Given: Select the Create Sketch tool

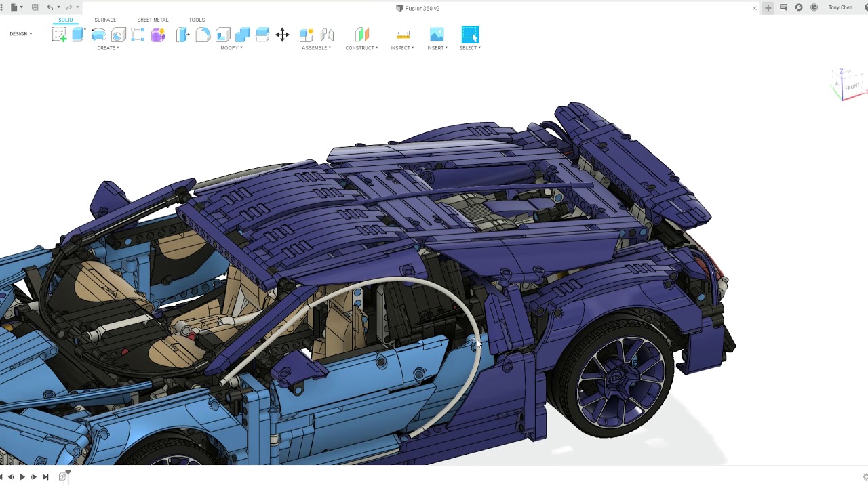Looking at the screenshot, I should point(59,35).
